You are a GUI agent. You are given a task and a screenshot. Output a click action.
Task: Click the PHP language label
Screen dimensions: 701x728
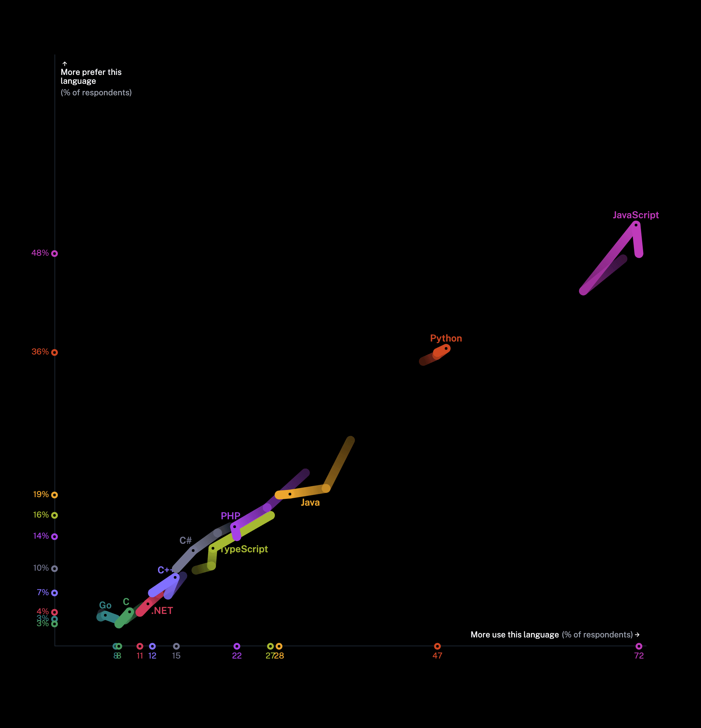(x=230, y=516)
